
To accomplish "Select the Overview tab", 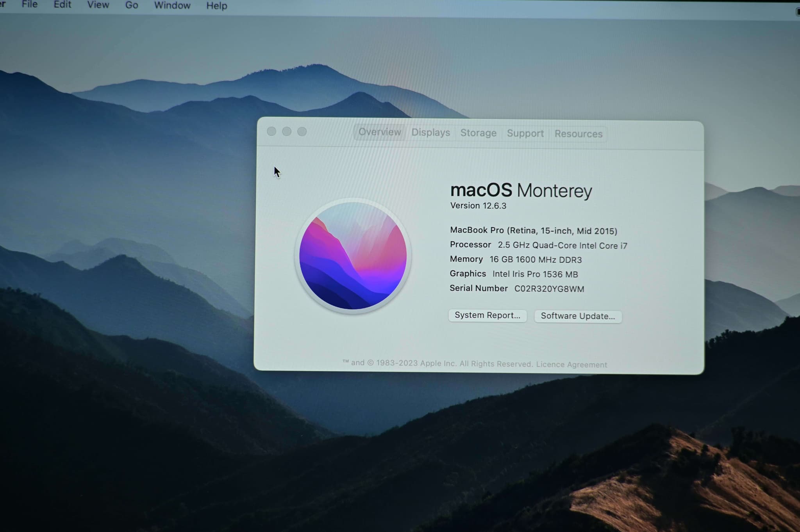I will point(380,132).
